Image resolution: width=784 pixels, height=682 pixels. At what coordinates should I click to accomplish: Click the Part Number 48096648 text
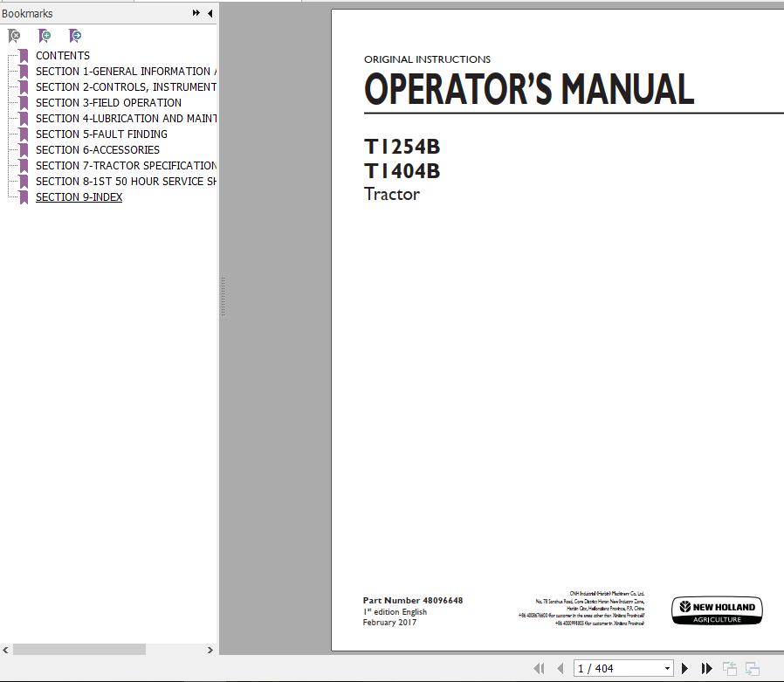coord(413,600)
